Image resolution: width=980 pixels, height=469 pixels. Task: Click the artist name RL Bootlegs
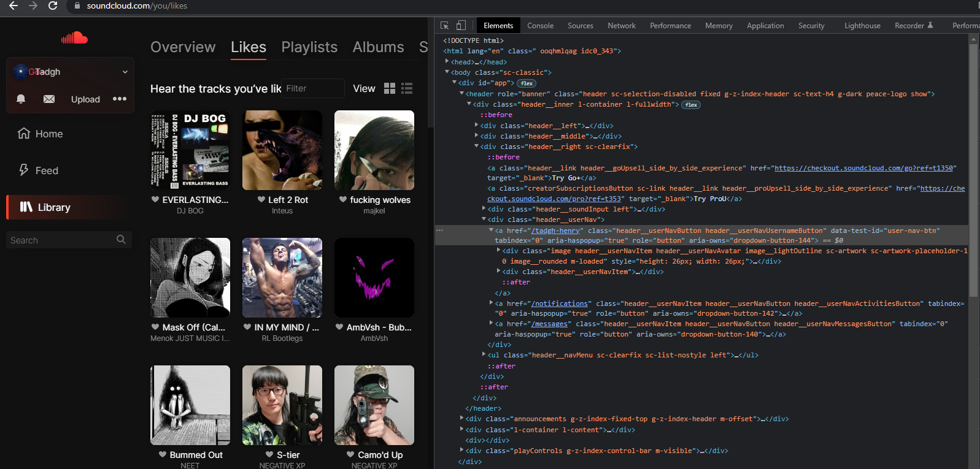point(282,338)
